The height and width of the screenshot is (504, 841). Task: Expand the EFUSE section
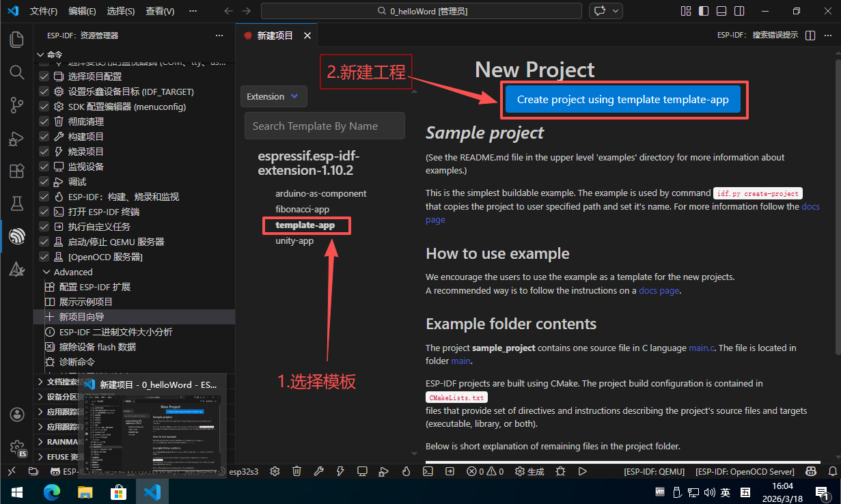[40, 457]
